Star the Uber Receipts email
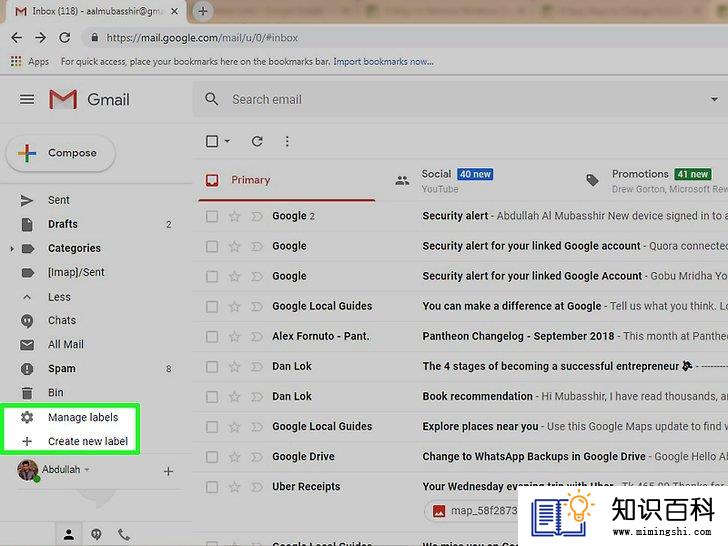The width and height of the screenshot is (728, 546). (234, 487)
